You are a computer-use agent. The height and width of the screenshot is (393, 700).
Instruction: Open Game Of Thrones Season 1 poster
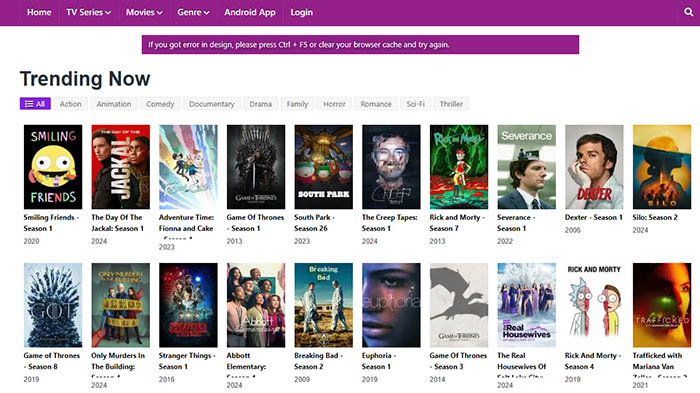point(256,167)
